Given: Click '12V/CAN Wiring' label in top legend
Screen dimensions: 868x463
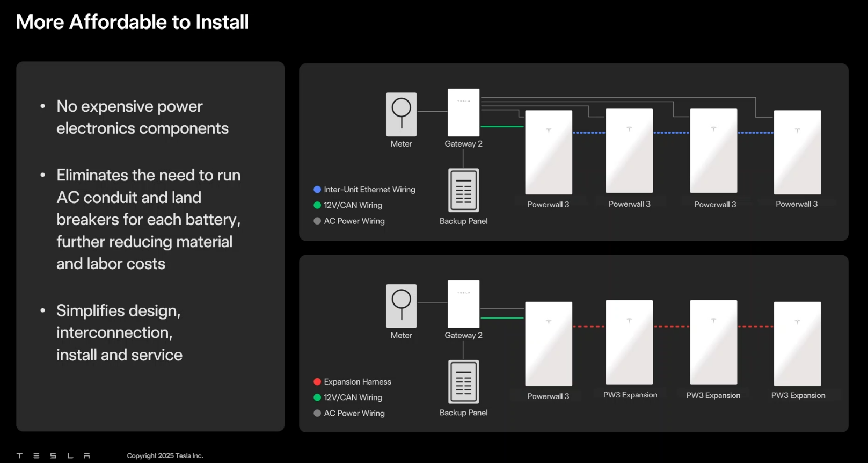Looking at the screenshot, I should 353,205.
